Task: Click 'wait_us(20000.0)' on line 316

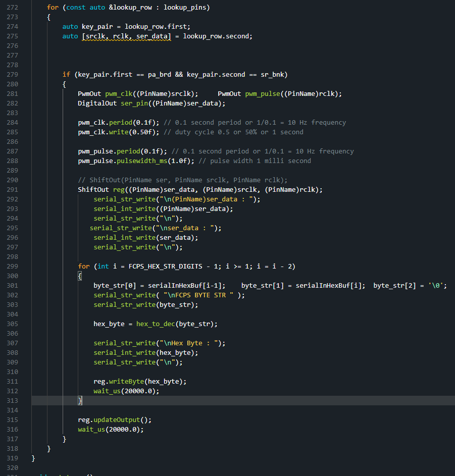Action: tap(109, 430)
